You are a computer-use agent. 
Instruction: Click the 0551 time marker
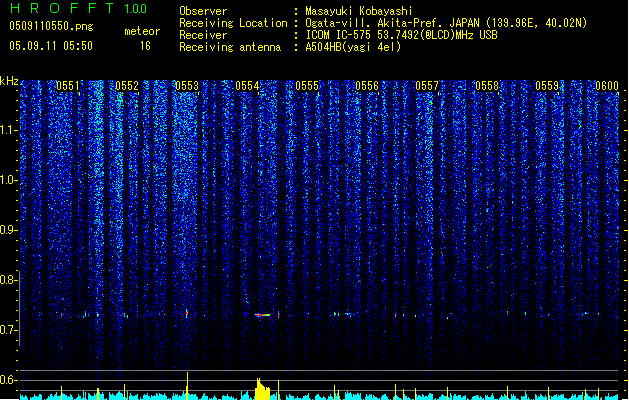[x=68, y=86]
